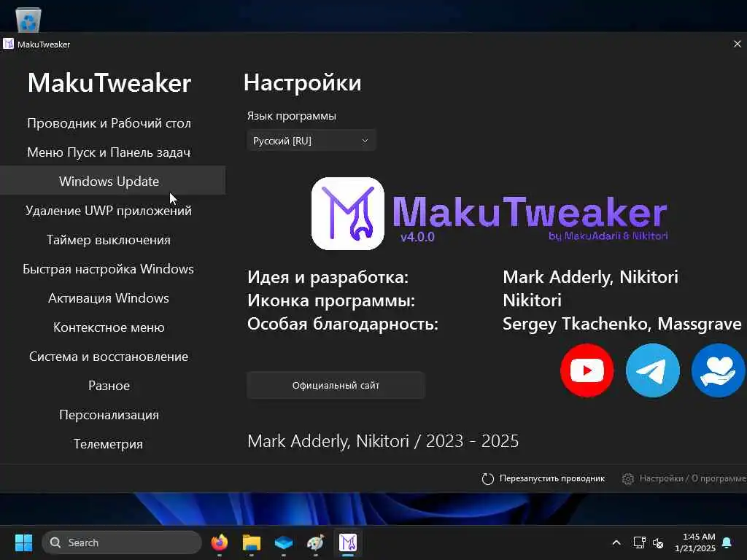Open Быстрая настройка Windows section

[x=109, y=269]
